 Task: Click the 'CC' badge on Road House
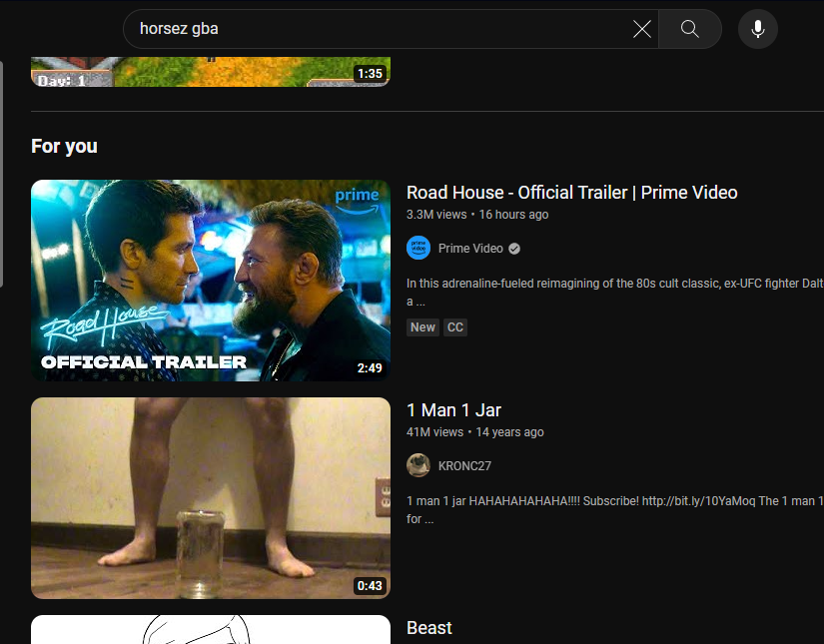pos(455,327)
